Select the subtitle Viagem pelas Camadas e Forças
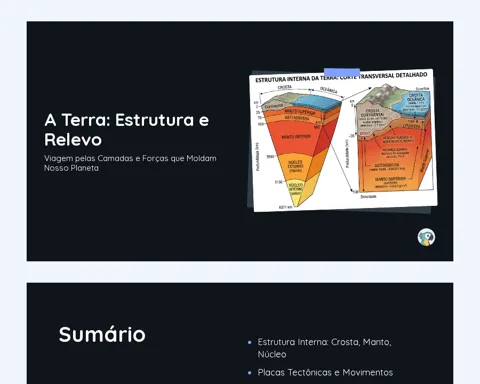This screenshot has width=480, height=384. pyautogui.click(x=130, y=163)
